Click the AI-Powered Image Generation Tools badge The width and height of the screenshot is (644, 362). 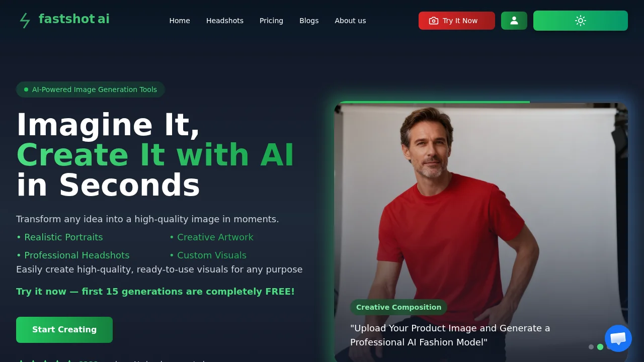(x=91, y=89)
